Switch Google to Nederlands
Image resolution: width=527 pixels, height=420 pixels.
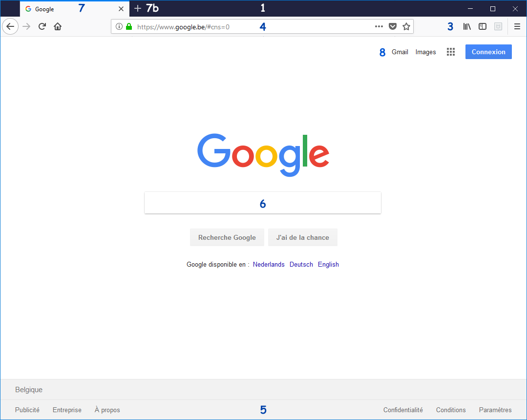point(269,264)
